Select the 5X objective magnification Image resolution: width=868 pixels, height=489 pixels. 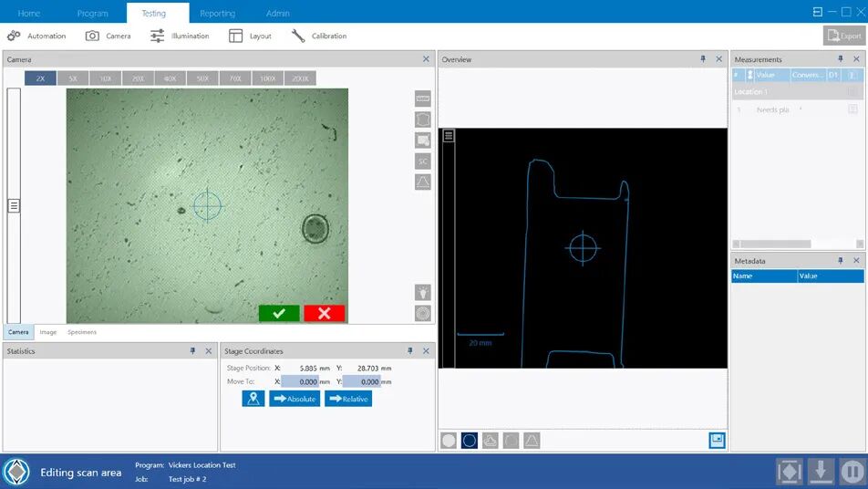pyautogui.click(x=73, y=78)
